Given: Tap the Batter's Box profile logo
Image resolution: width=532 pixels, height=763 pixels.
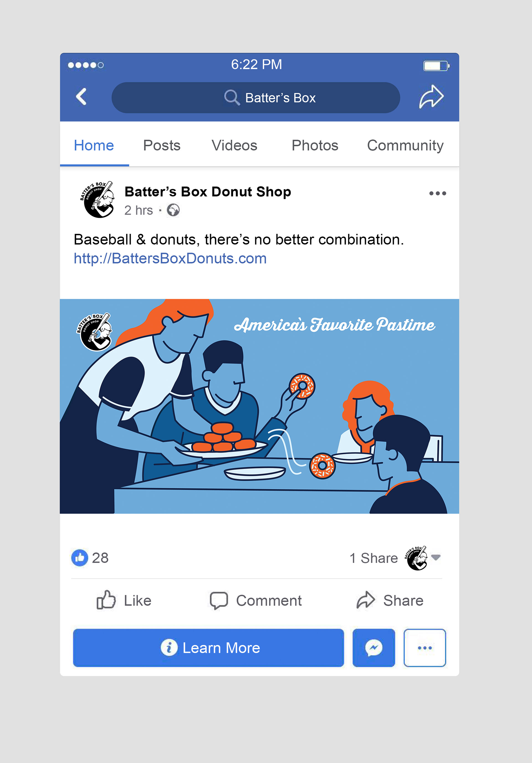Looking at the screenshot, I should [97, 199].
